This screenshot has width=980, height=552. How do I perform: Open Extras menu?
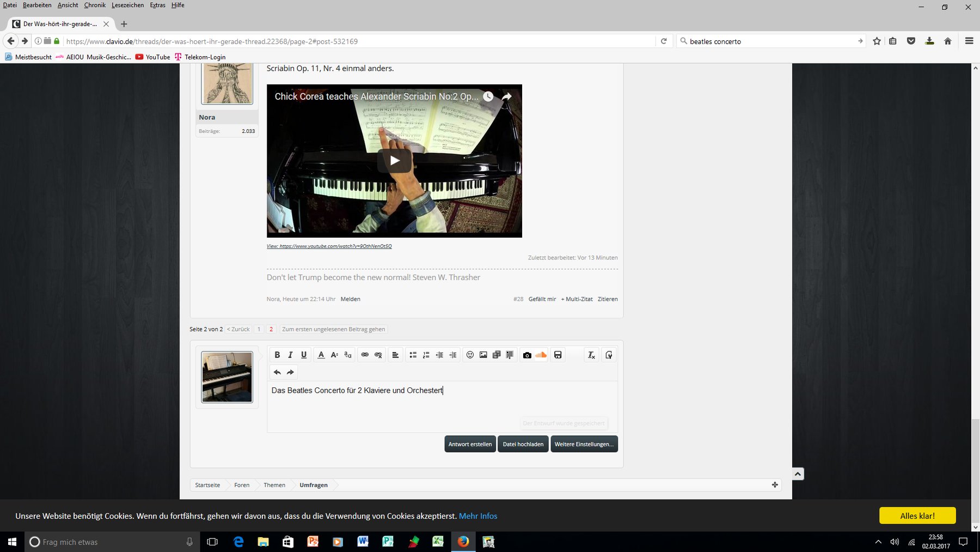[158, 5]
